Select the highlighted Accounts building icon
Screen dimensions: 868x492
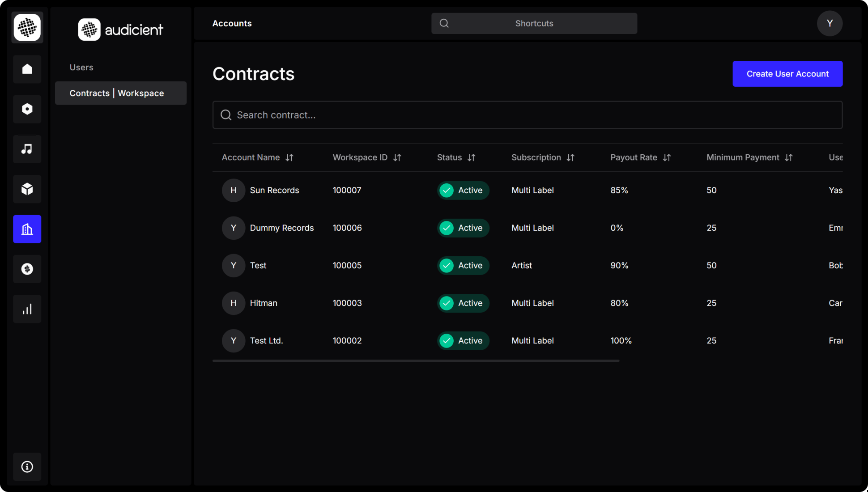point(27,229)
